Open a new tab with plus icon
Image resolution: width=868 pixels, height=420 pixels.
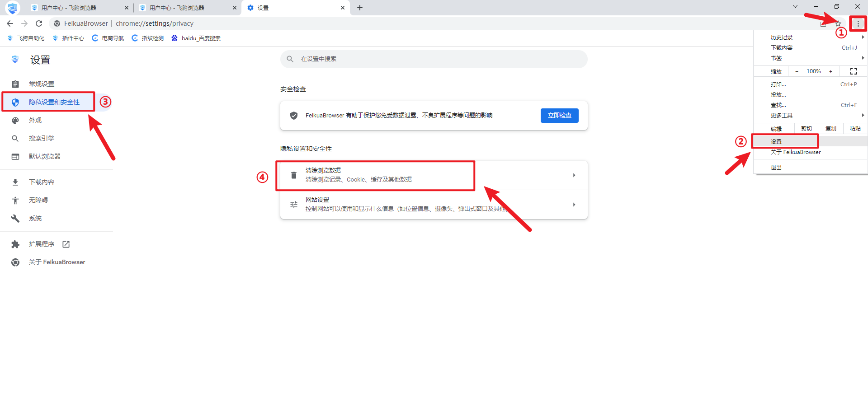tap(360, 8)
